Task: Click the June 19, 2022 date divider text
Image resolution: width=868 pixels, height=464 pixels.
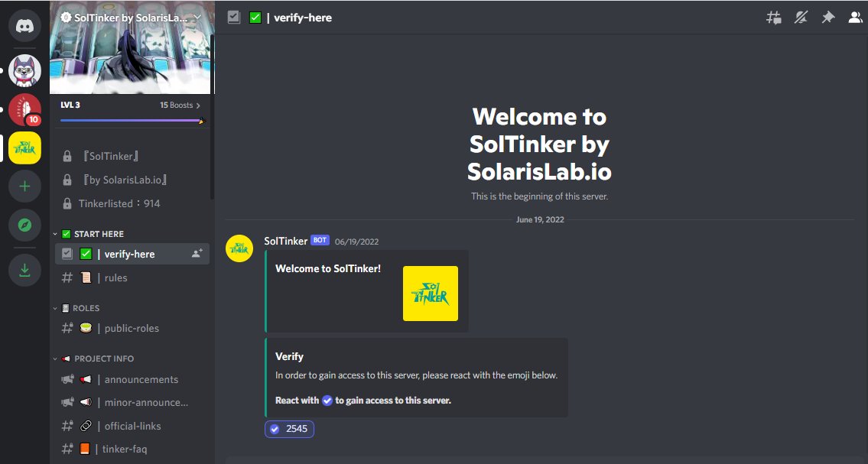Action: pos(540,219)
